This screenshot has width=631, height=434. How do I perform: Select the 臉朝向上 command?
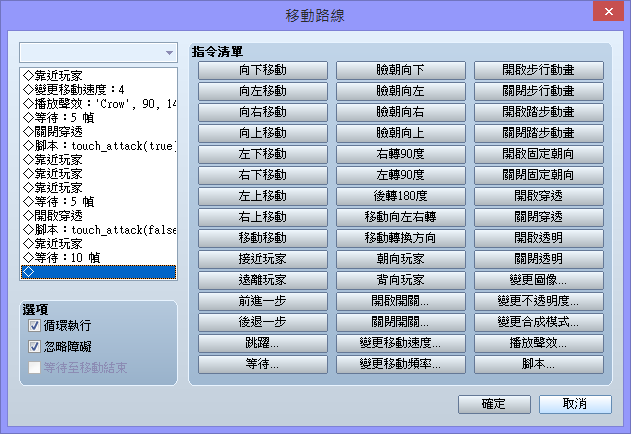point(400,133)
